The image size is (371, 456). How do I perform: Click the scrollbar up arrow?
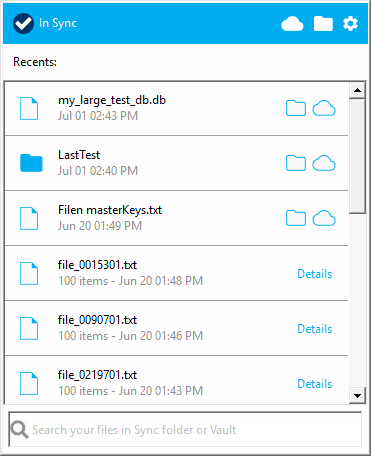point(357,90)
